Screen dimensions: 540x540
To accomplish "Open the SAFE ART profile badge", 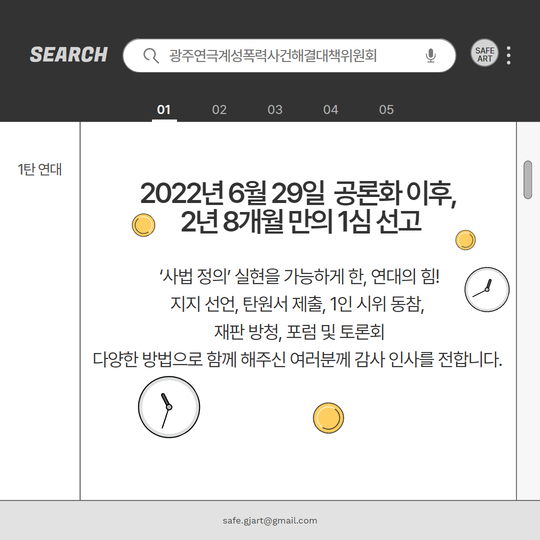I will pyautogui.click(x=485, y=53).
